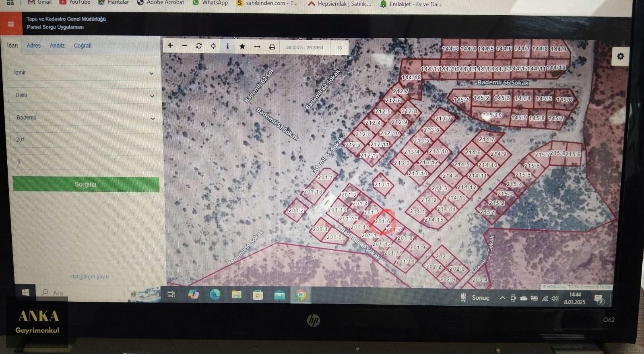Print the map with the printer icon
Image resolution: width=644 pixels, height=354 pixels.
point(272,47)
